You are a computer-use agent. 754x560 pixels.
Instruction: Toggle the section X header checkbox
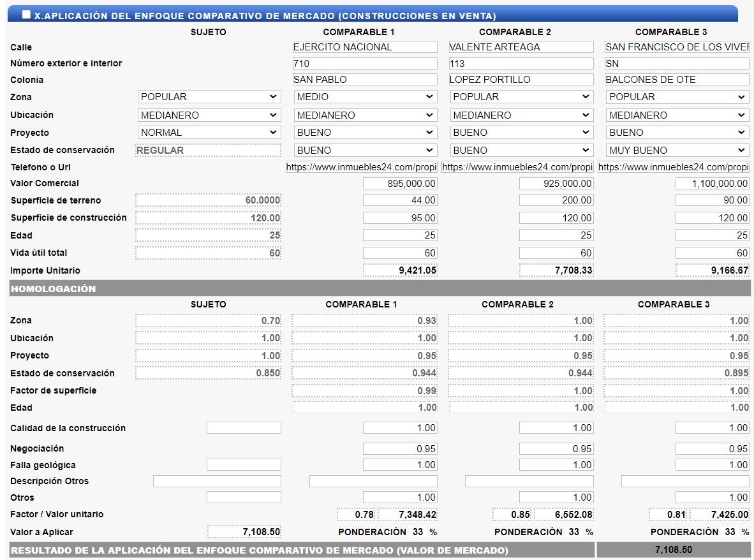(26, 15)
